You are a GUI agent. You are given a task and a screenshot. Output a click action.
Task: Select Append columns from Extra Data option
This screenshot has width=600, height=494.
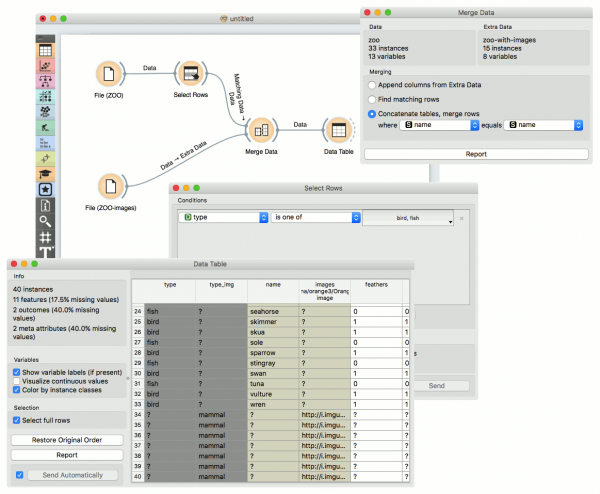coord(373,86)
